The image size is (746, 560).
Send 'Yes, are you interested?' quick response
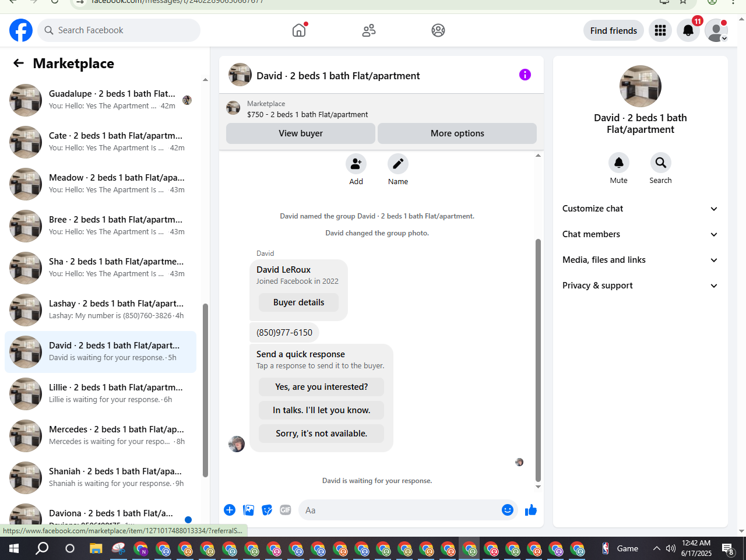(x=321, y=387)
